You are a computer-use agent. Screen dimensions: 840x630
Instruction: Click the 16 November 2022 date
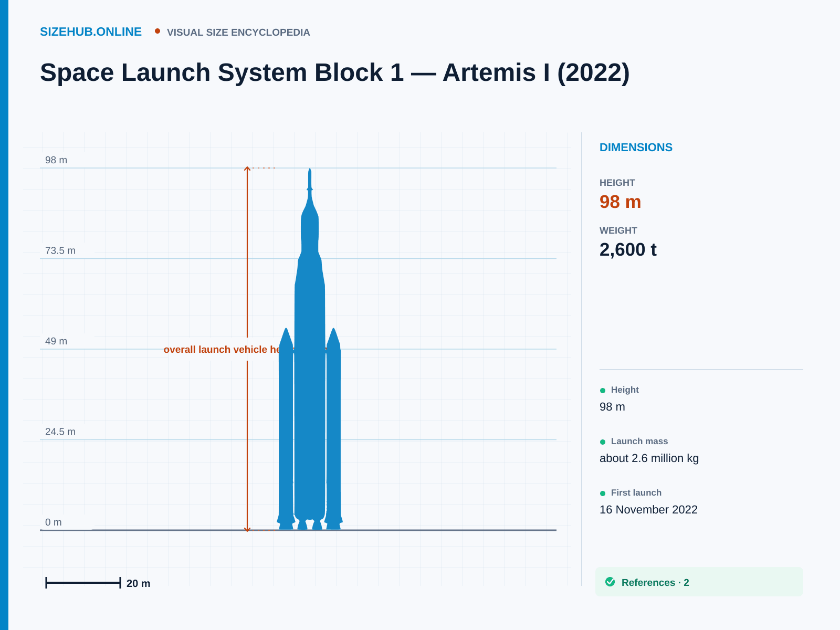tap(648, 510)
